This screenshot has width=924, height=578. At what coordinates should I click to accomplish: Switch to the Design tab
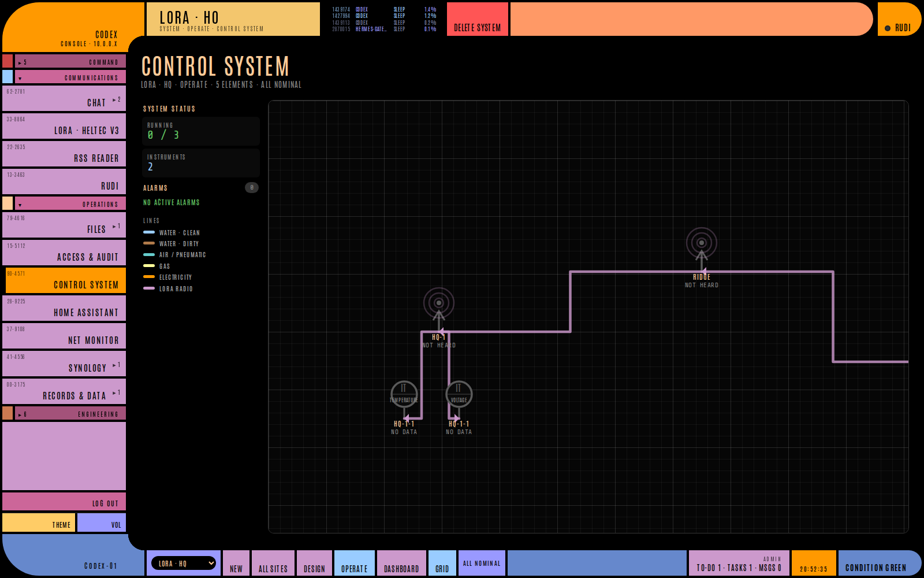tap(315, 563)
